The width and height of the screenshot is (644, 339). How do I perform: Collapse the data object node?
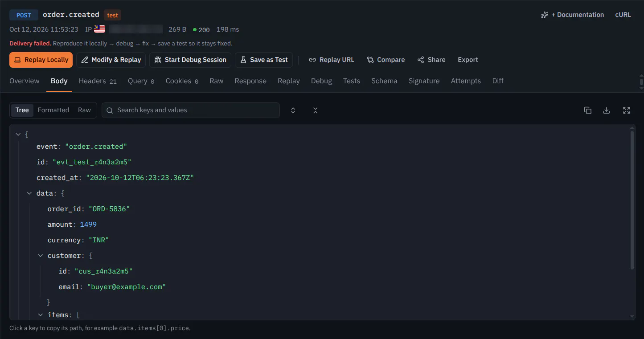point(29,193)
